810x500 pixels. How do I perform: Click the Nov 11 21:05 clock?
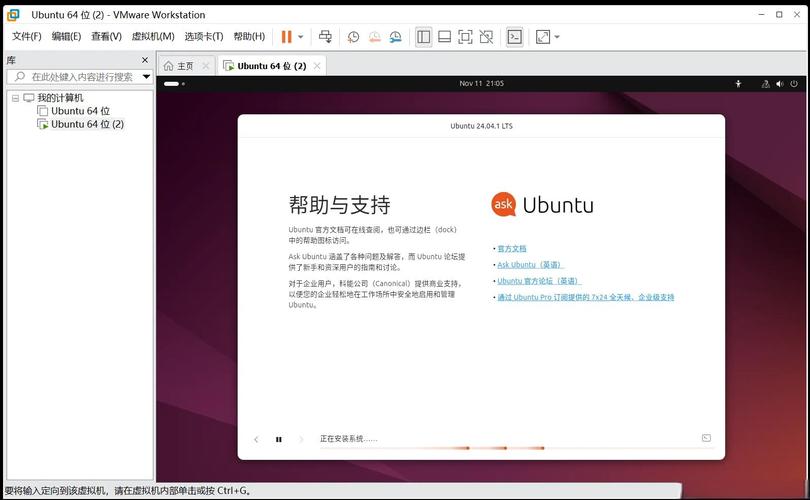pos(481,83)
